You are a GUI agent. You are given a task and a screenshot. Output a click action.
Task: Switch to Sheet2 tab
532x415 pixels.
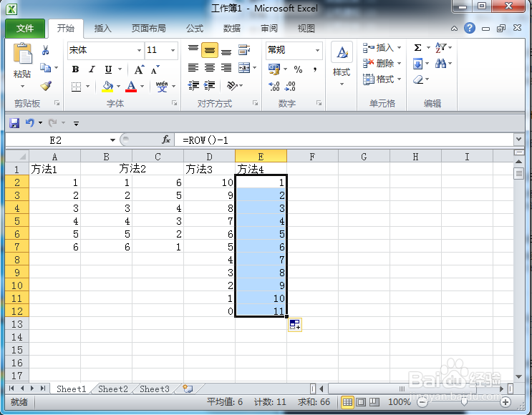coord(113,389)
